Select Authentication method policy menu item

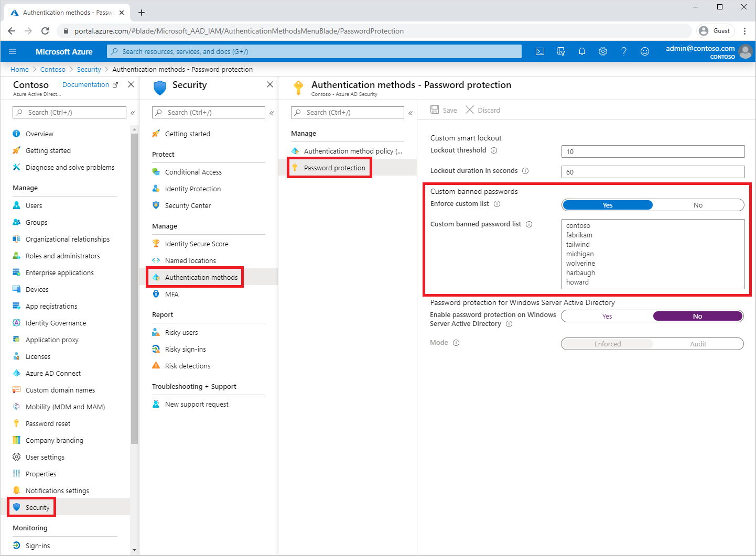(352, 151)
